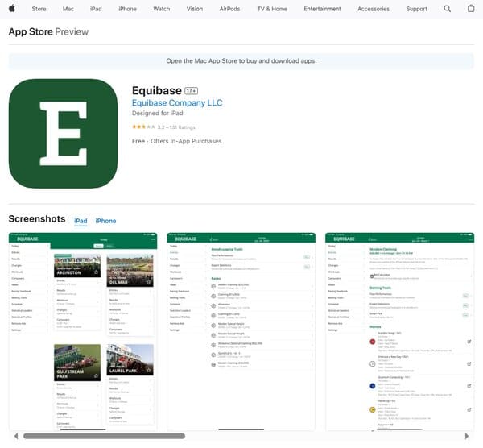
Task: Select the iPad screenshots tab
Action: coord(80,221)
